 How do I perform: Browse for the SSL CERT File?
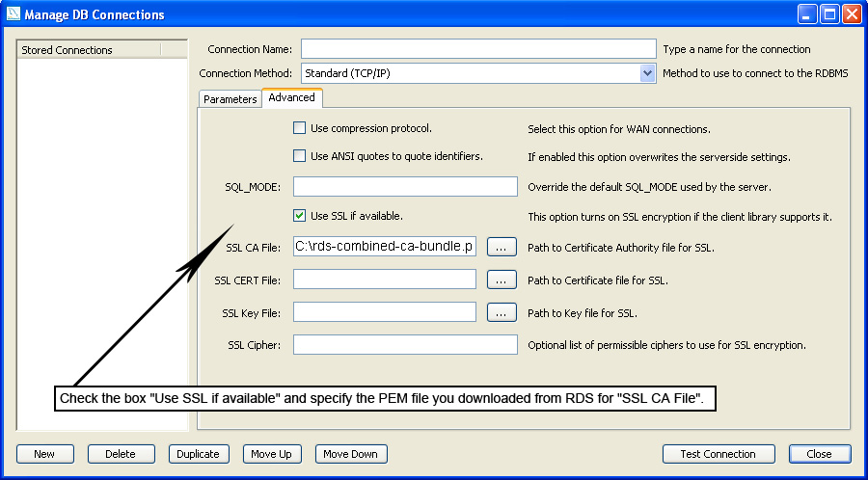(x=502, y=280)
